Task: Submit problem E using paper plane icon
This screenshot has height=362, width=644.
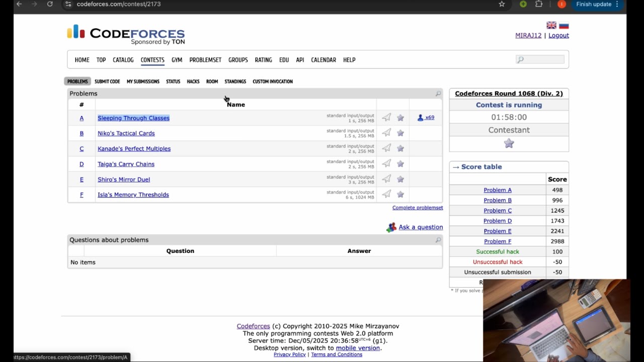Action: pos(386,179)
